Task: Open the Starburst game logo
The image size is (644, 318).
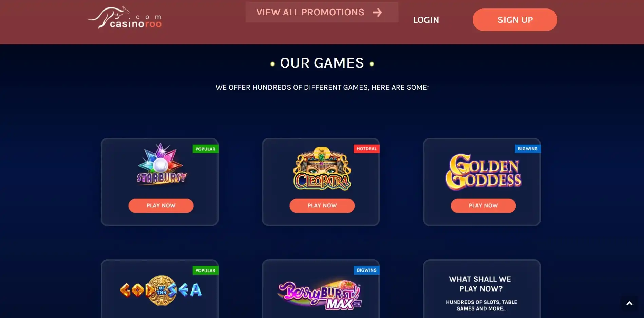Action: [x=161, y=164]
